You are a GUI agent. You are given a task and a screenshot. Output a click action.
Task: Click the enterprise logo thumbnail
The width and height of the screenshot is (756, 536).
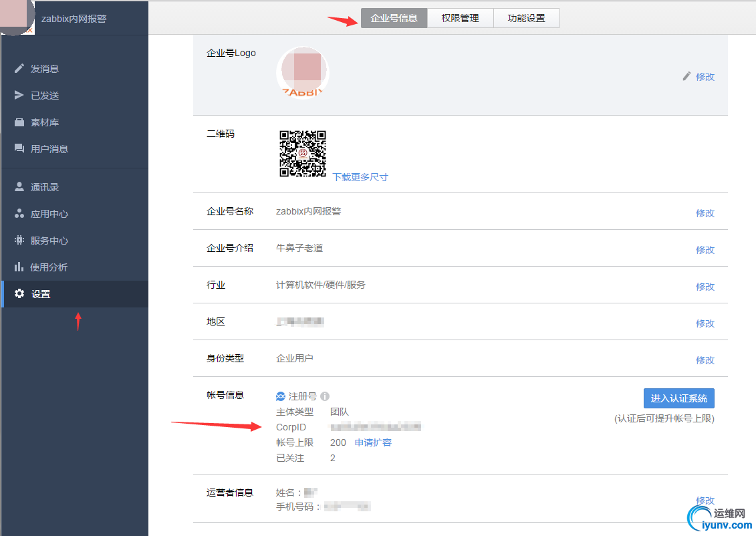coord(302,72)
